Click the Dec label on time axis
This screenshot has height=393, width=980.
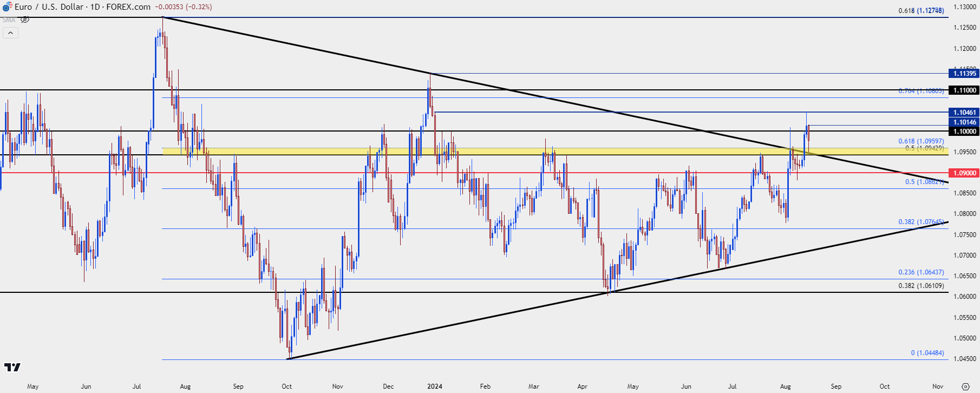[388, 387]
